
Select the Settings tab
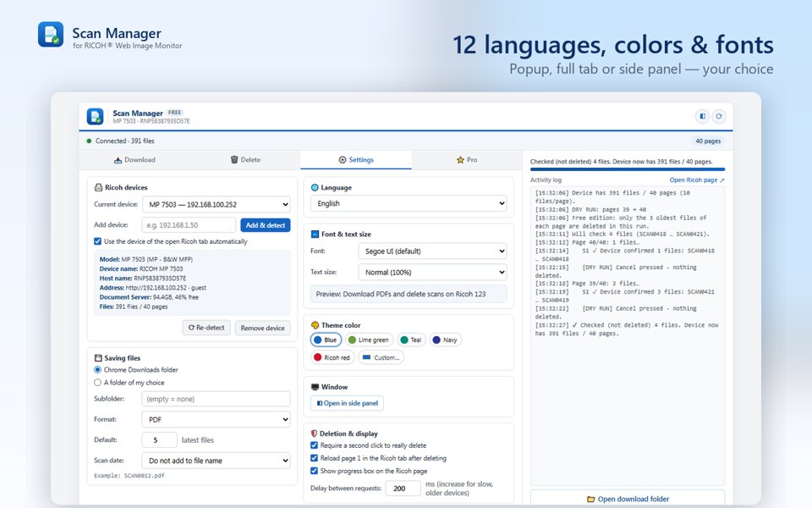pos(356,160)
